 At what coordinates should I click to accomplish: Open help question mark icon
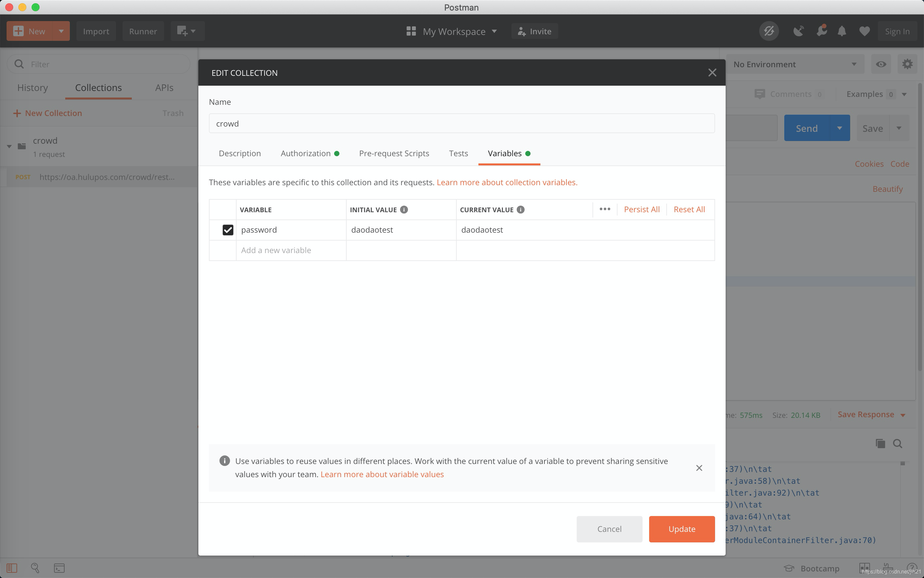[x=911, y=567]
